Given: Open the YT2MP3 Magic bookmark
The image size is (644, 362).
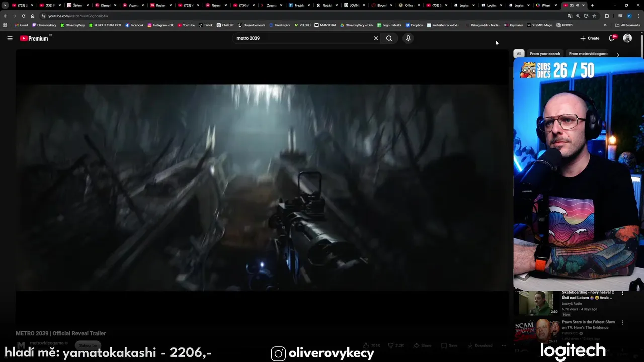Looking at the screenshot, I should [540, 25].
